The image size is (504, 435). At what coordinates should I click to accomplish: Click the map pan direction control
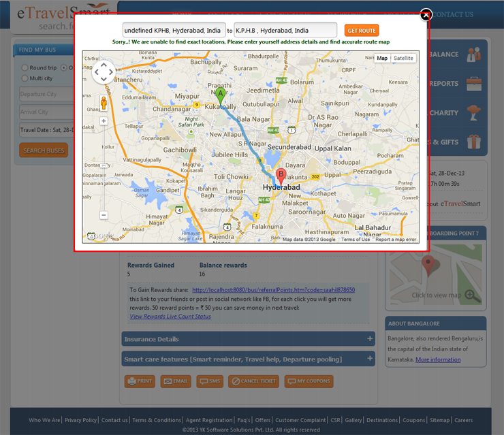[104, 72]
